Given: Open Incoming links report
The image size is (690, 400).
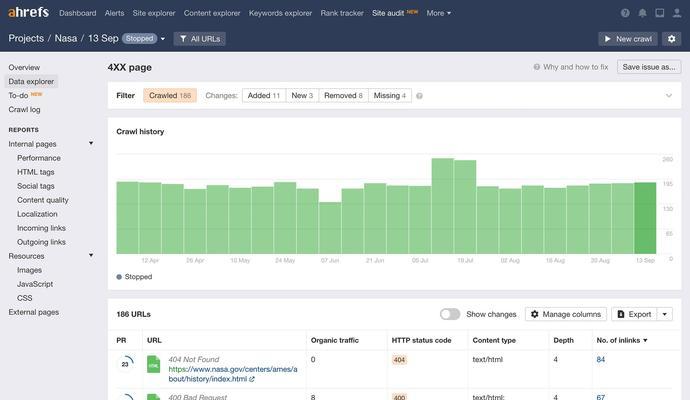Looking at the screenshot, I should (x=41, y=228).
